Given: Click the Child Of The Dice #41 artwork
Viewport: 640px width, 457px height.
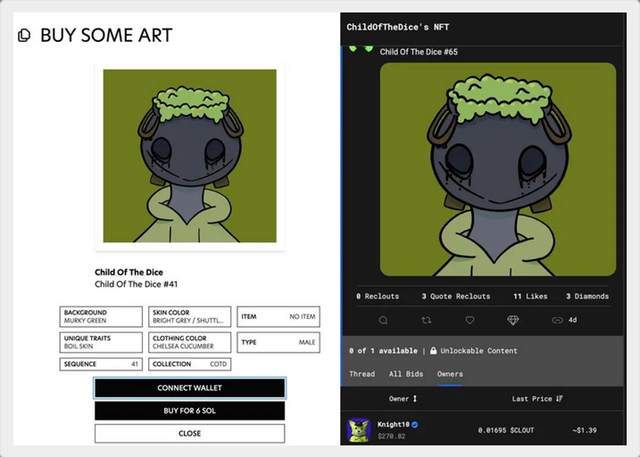Looking at the screenshot, I should tap(190, 155).
